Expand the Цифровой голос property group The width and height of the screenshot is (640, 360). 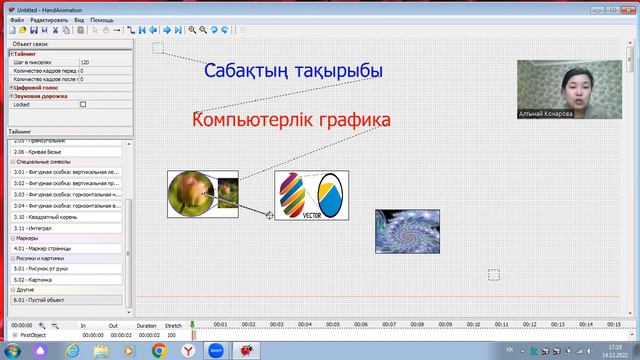click(x=11, y=87)
